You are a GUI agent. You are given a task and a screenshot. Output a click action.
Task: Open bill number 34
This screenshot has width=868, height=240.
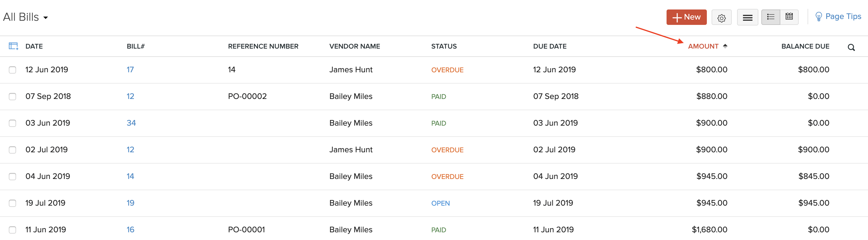coord(131,123)
